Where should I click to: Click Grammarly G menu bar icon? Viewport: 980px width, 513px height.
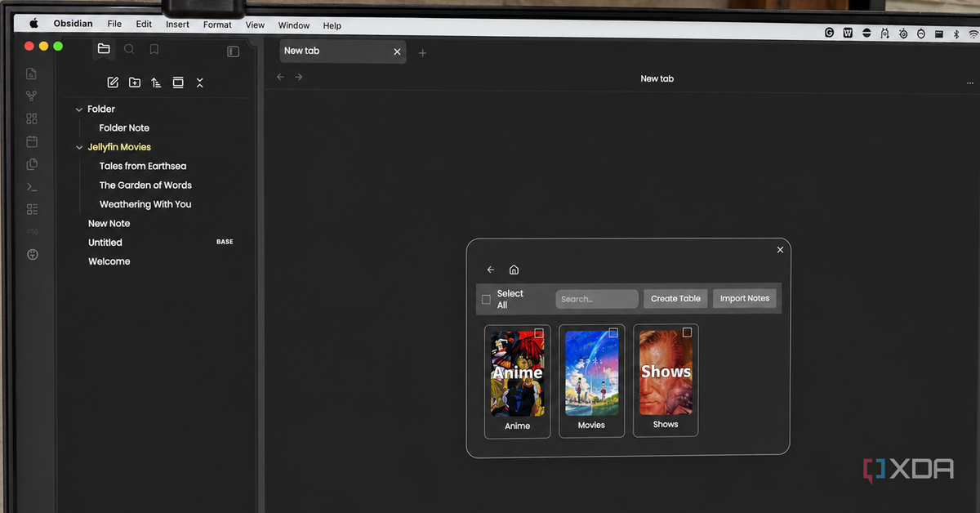pos(830,33)
